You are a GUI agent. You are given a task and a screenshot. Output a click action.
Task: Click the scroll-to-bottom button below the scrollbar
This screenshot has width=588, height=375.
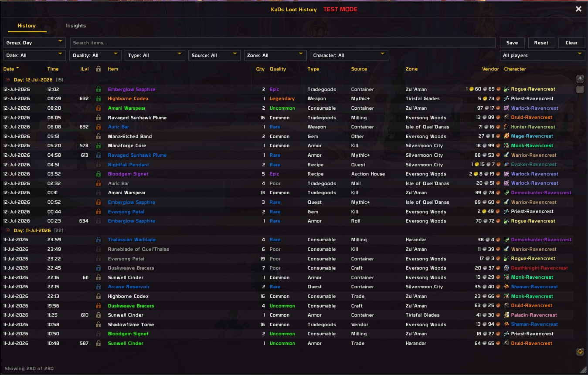pos(580,351)
